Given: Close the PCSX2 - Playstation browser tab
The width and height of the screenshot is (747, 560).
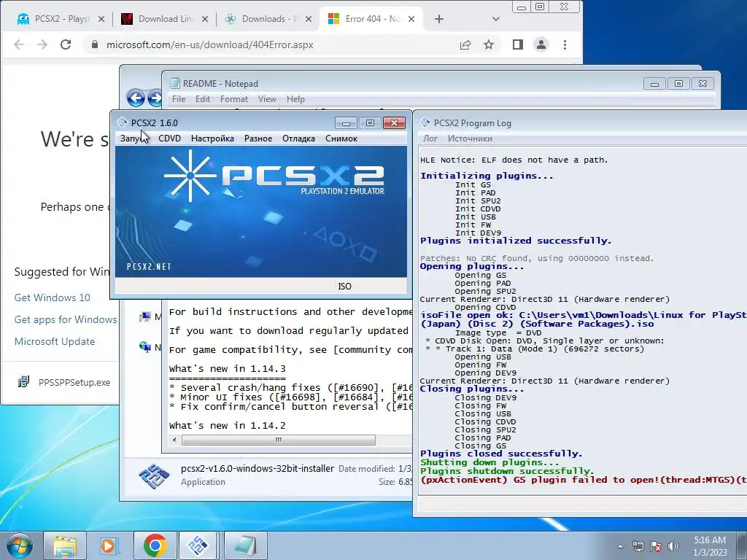Looking at the screenshot, I should click(x=101, y=19).
